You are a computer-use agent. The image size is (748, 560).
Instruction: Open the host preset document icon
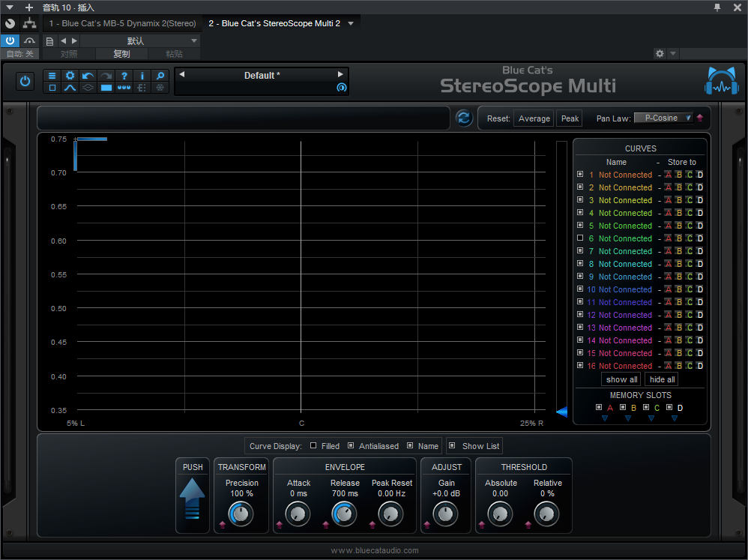49,41
